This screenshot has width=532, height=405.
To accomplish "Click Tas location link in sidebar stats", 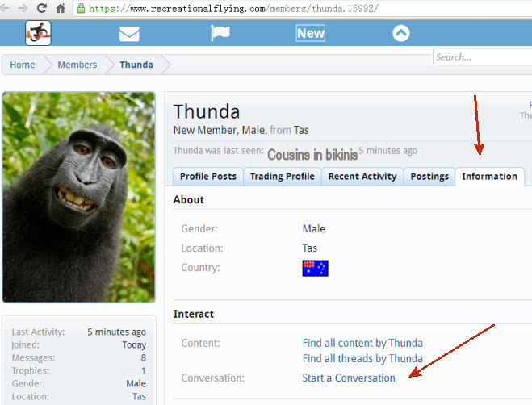I will point(139,396).
